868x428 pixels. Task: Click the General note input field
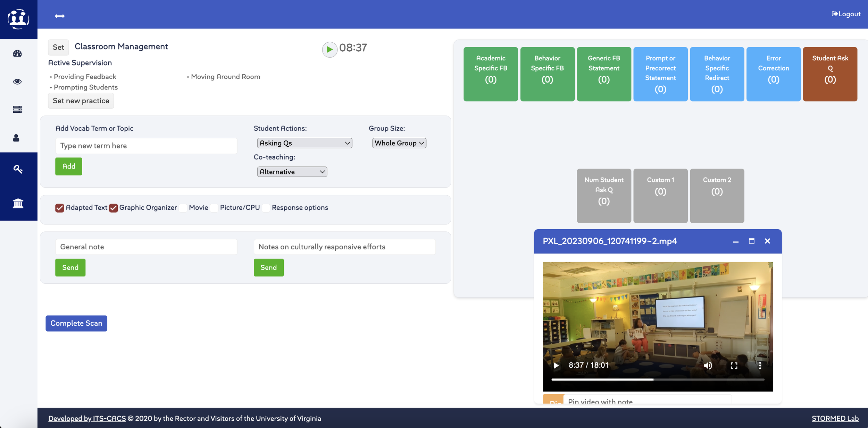pos(146,247)
